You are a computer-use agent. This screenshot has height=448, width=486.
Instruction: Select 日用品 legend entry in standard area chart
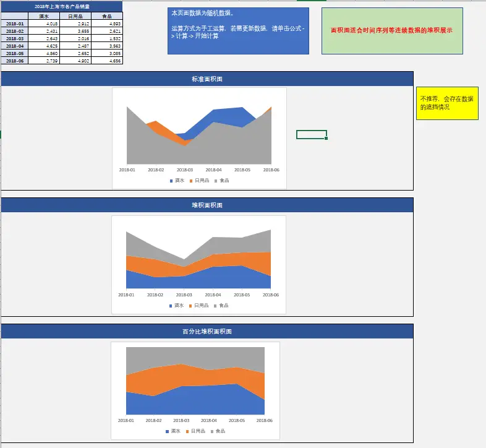pos(199,180)
